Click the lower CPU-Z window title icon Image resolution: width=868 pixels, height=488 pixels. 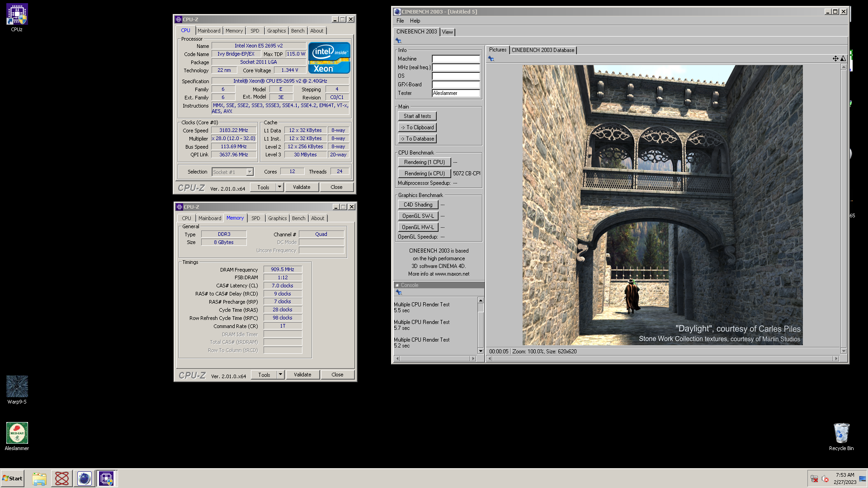(x=179, y=207)
